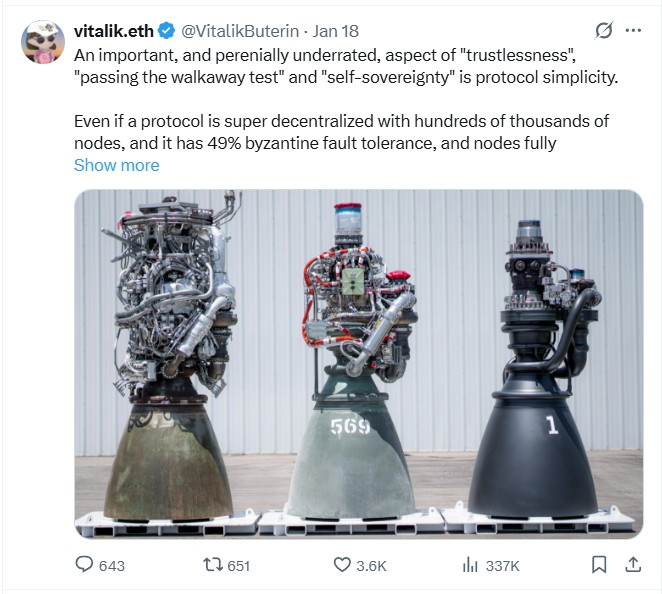Open the Jan 18 timestamp link
The width and height of the screenshot is (662, 594).
coord(336,31)
